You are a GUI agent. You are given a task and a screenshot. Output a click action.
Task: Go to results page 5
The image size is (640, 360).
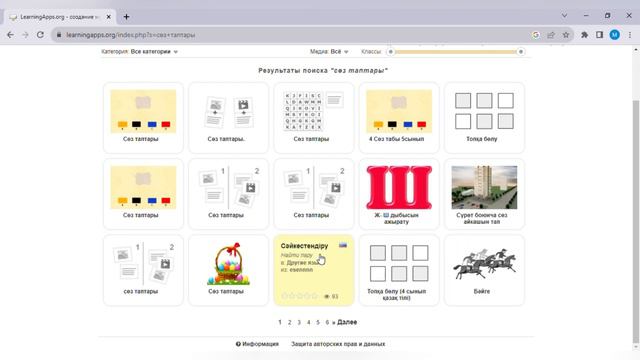tap(318, 322)
